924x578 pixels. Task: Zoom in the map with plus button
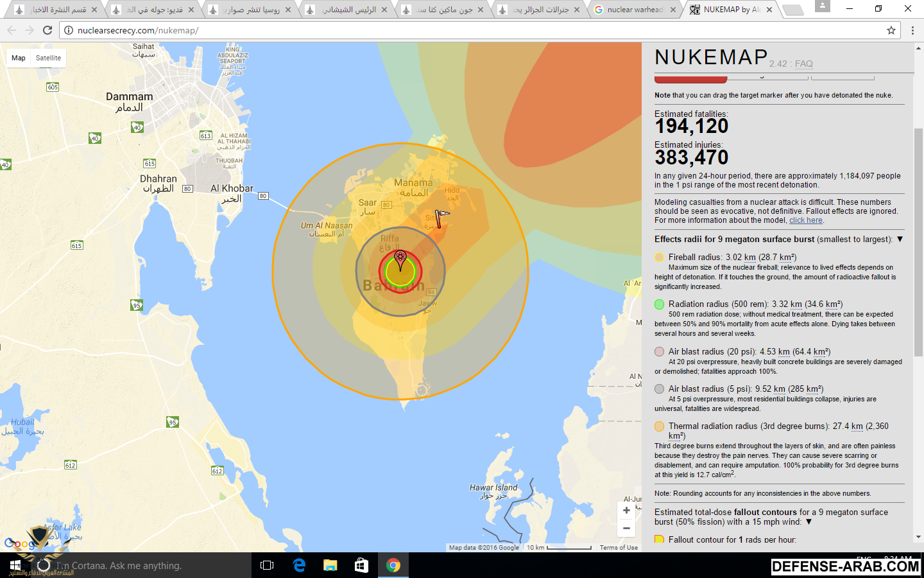626,511
